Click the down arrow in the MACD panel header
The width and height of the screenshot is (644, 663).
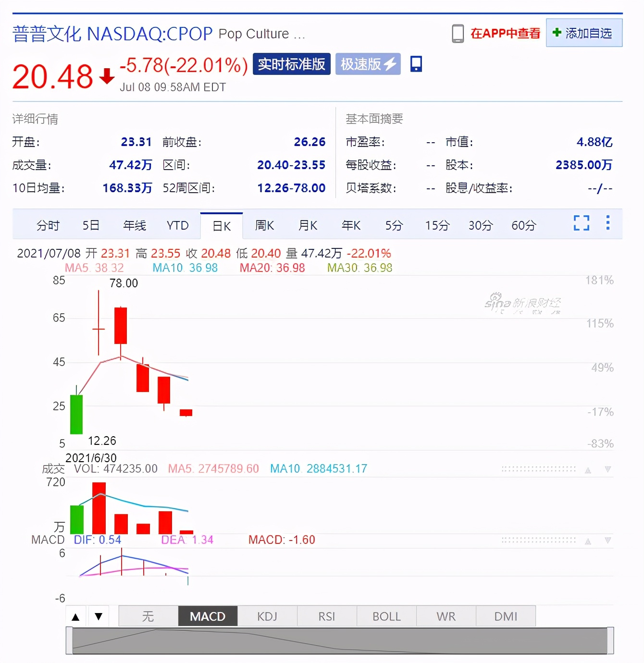click(608, 540)
